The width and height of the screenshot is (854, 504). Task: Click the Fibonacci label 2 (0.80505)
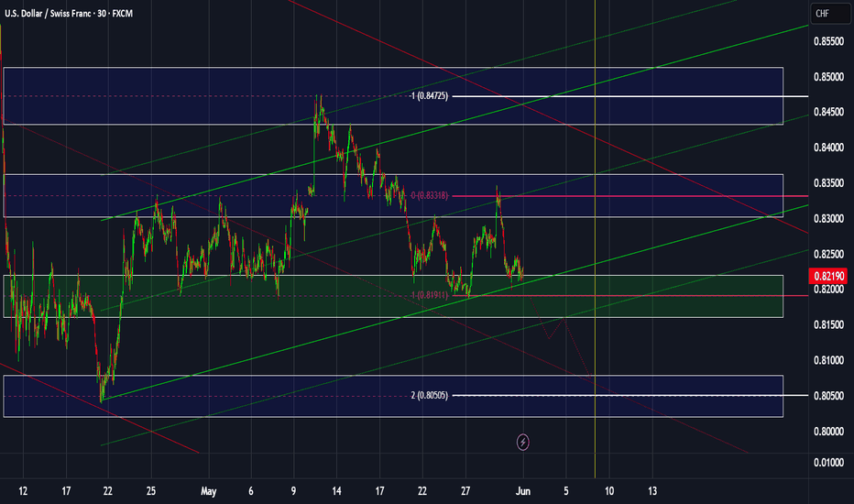(429, 396)
